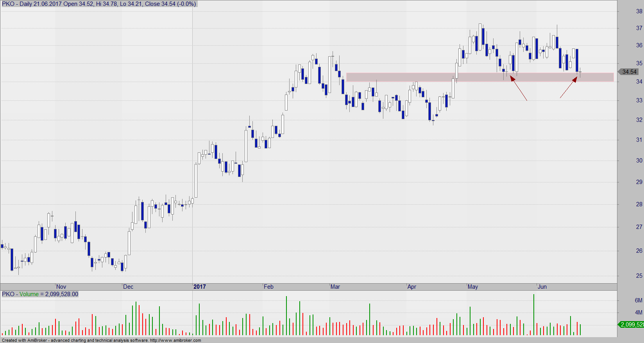Image resolution: width=644 pixels, height=343 pixels.
Task: Select the May label on date axis
Action: 472,287
